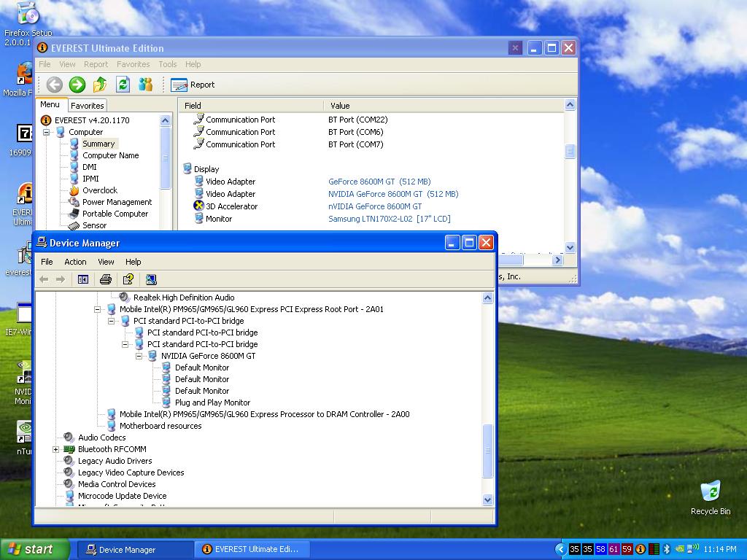Collapse first PCI standard PCI-to-PCI bridge node
747x560 pixels.
tap(111, 321)
